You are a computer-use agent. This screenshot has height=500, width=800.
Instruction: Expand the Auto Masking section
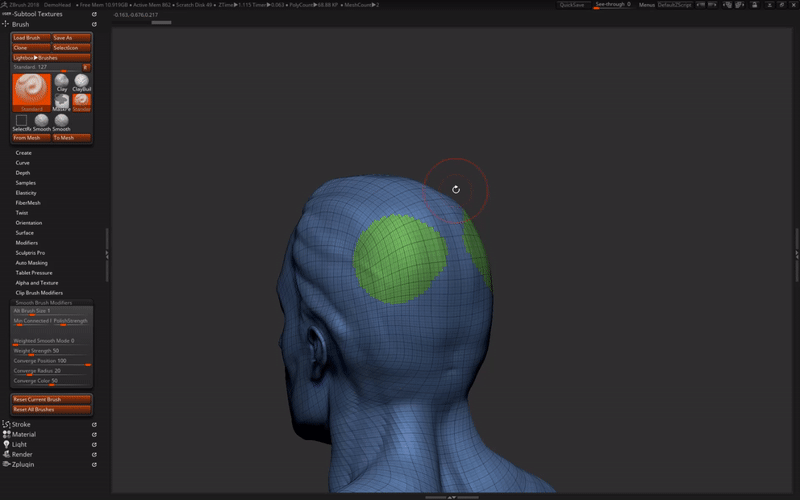click(x=32, y=263)
